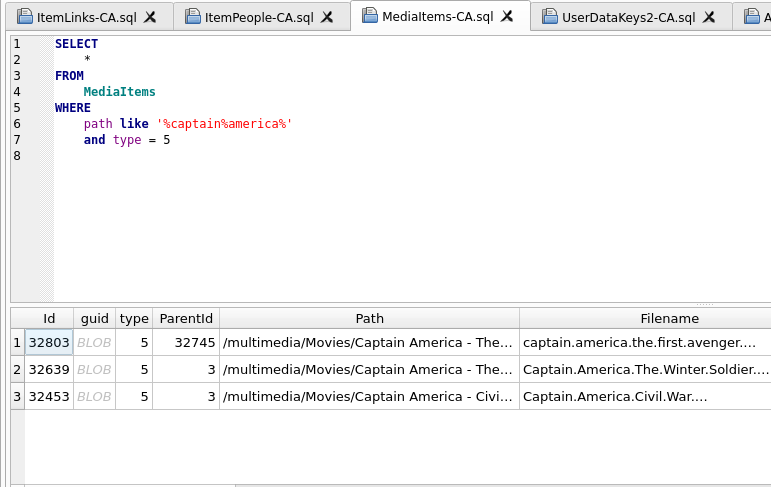Select the cell containing Id 32803
This screenshot has height=487, width=771.
click(x=49, y=342)
